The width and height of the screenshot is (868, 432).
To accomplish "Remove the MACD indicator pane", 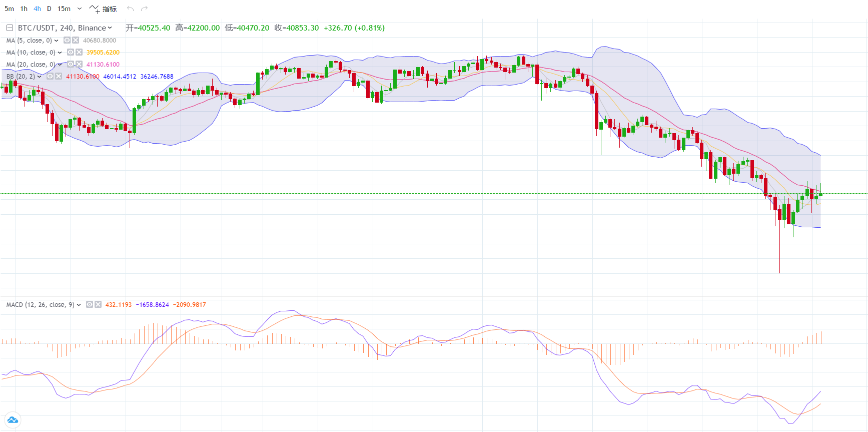I will pyautogui.click(x=98, y=304).
